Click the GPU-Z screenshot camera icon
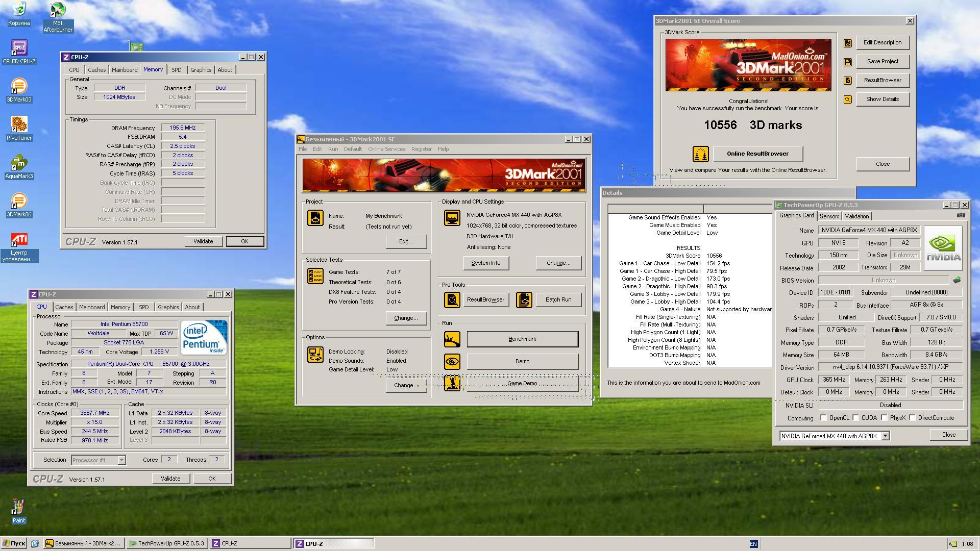Image resolution: width=980 pixels, height=551 pixels. [x=961, y=215]
